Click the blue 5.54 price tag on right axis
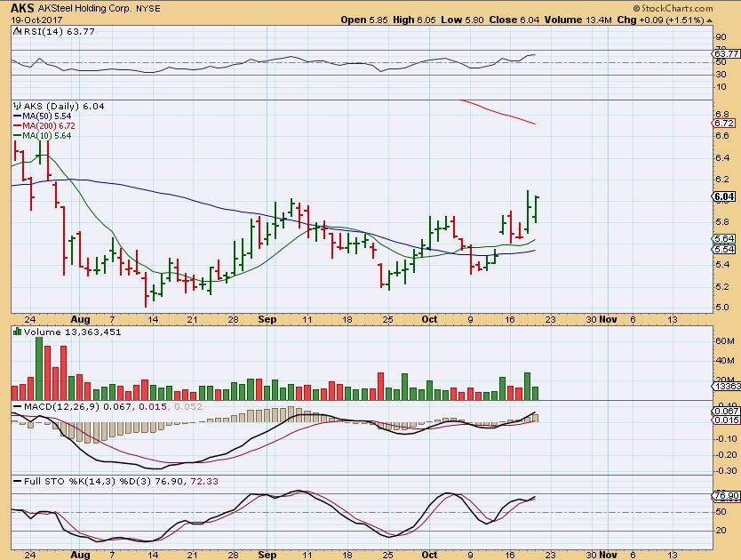This screenshot has height=560, width=741. (x=725, y=249)
